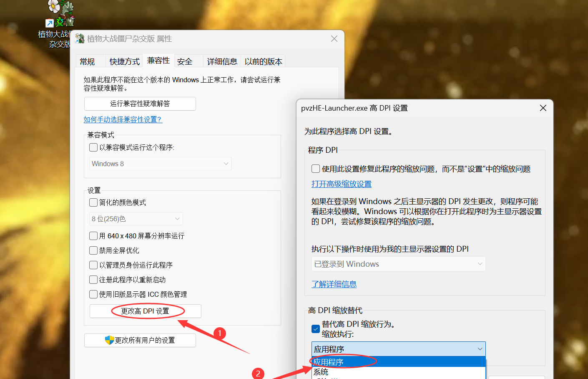Switch to the 详细信息 tab

coord(222,61)
